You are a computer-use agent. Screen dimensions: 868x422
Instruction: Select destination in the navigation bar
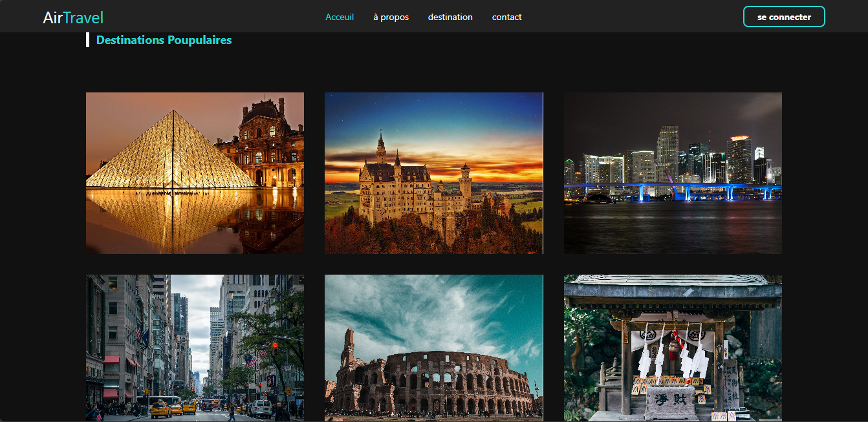click(x=450, y=17)
